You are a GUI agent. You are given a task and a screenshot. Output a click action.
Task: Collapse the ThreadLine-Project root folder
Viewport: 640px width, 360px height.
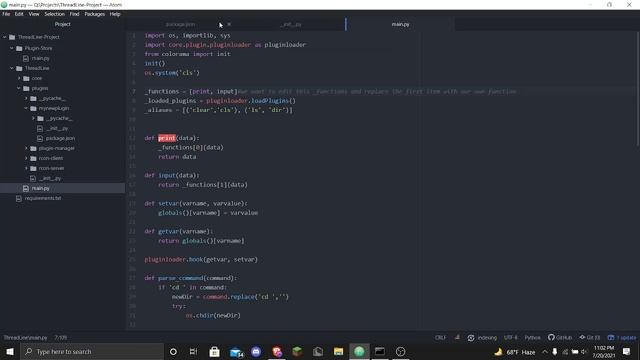point(5,37)
